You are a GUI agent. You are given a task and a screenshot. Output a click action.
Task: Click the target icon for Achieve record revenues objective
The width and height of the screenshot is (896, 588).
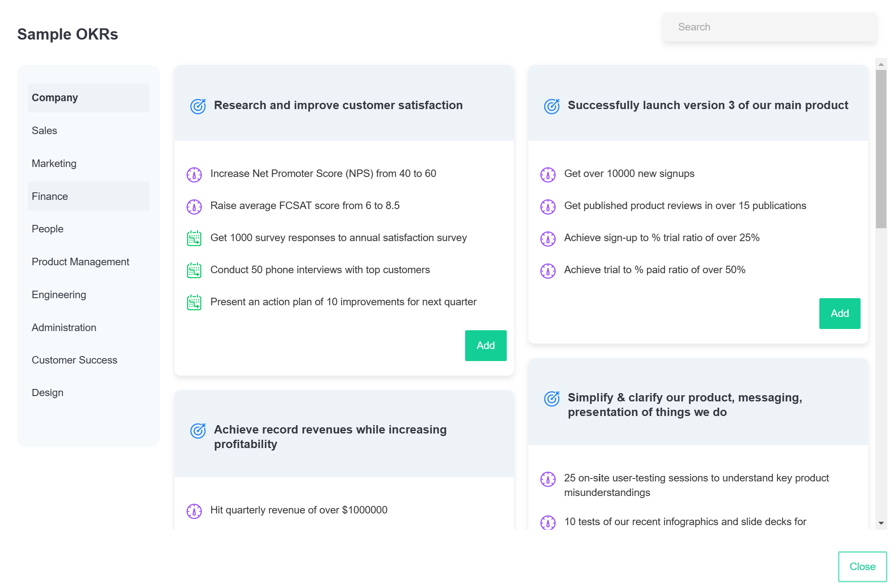click(x=198, y=431)
